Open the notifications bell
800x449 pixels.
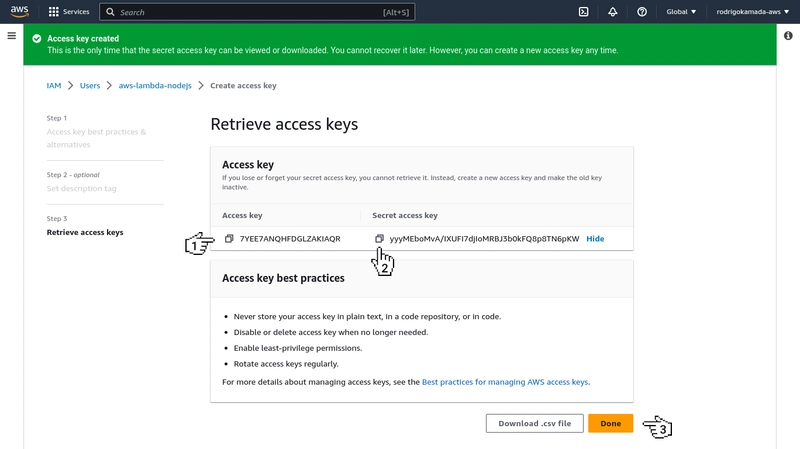coord(612,12)
